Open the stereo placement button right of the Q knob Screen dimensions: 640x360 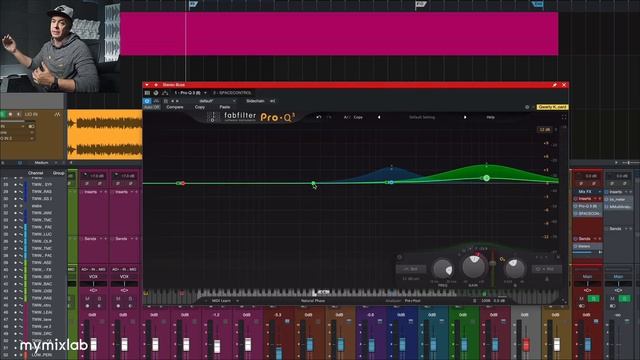click(547, 269)
